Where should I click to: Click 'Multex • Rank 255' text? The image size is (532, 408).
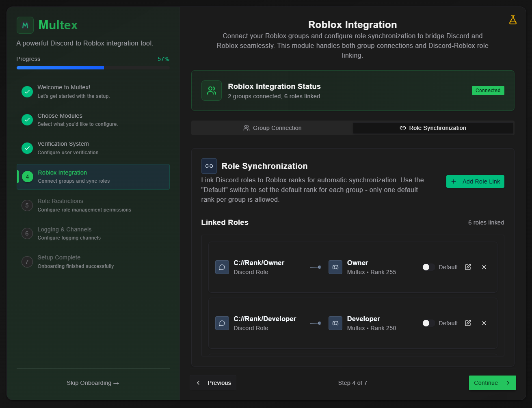point(372,272)
